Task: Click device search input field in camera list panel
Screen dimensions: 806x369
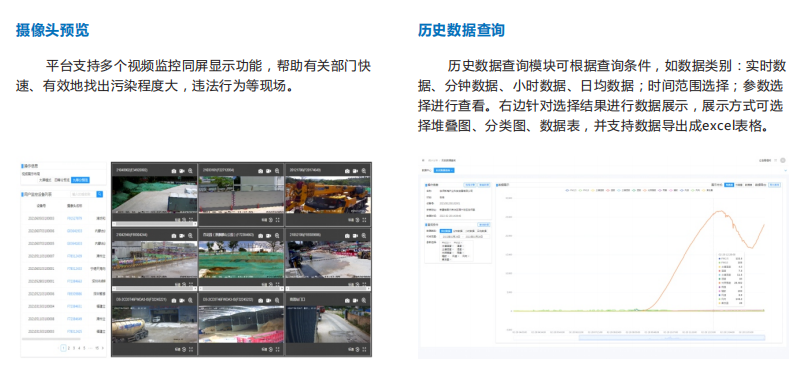Action: tap(83, 194)
